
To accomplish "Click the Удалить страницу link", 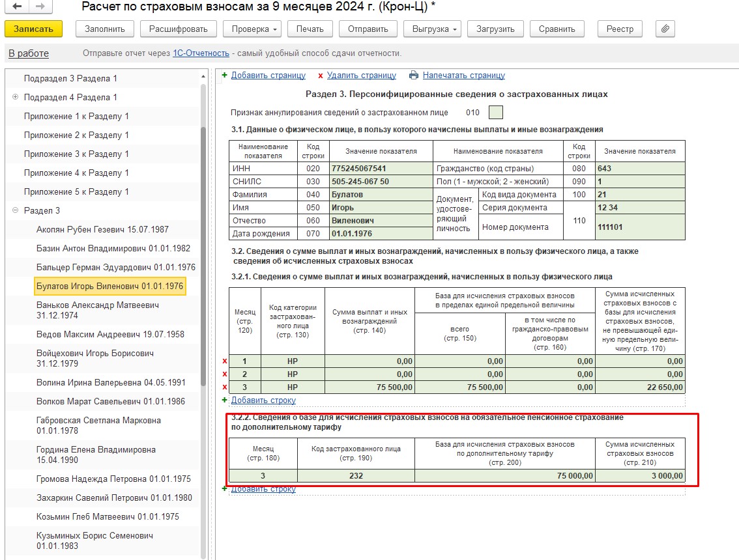I will click(x=362, y=76).
